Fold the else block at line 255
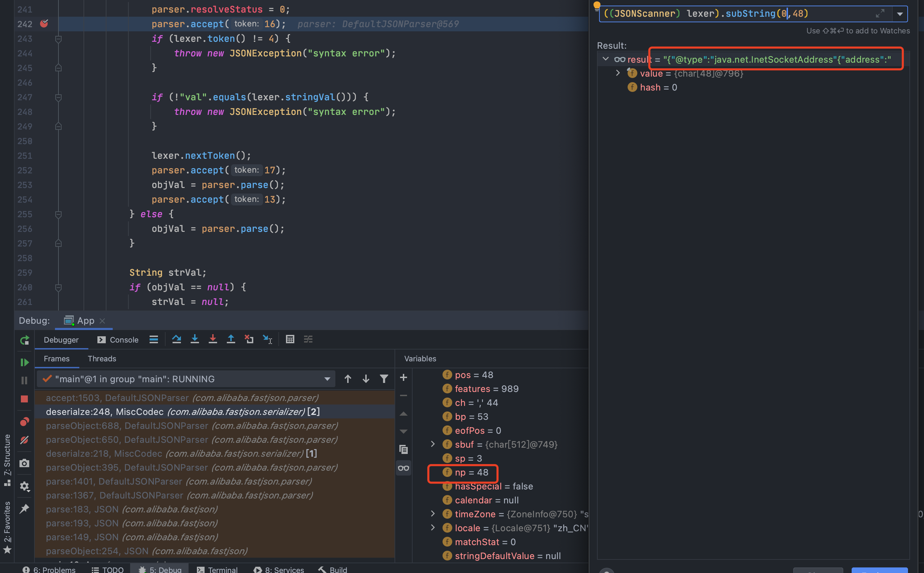Image resolution: width=924 pixels, height=573 pixels. tap(58, 214)
